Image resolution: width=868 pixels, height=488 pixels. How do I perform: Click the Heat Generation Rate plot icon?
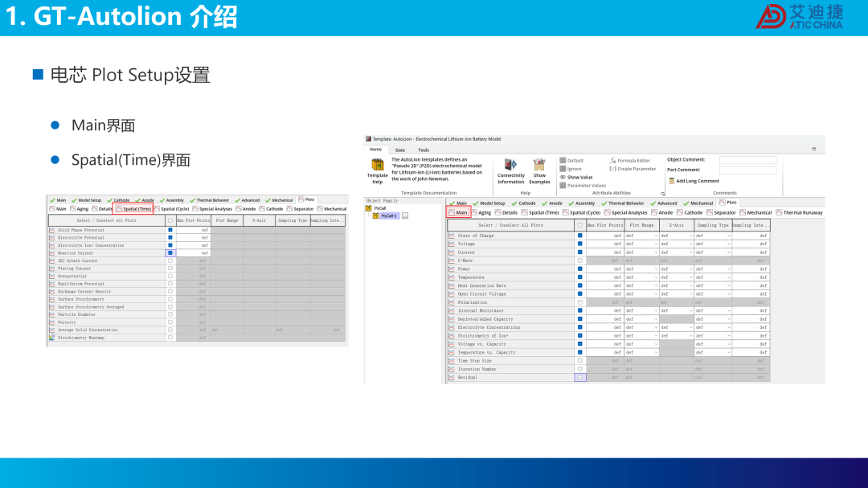point(452,286)
